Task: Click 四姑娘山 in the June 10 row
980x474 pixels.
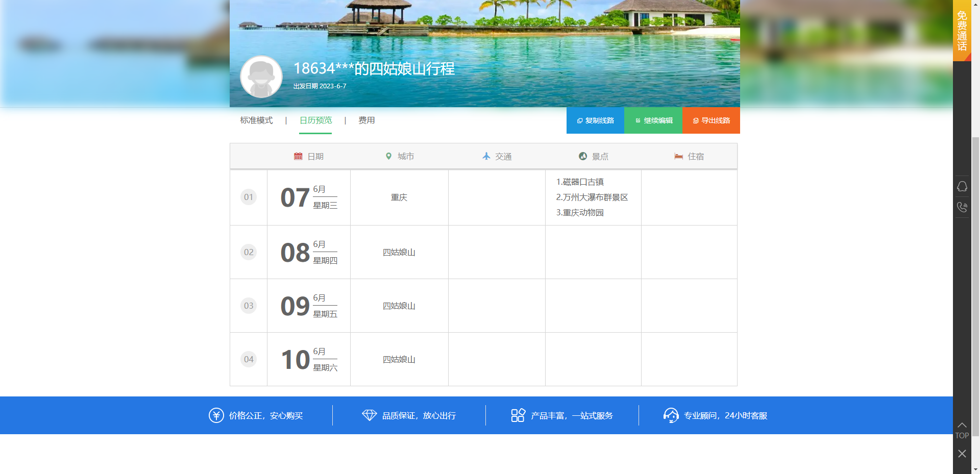Action: pyautogui.click(x=399, y=360)
